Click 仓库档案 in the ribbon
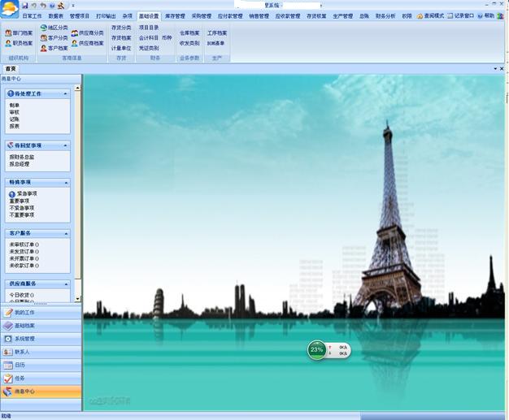This screenshot has width=509, height=420. coord(189,32)
